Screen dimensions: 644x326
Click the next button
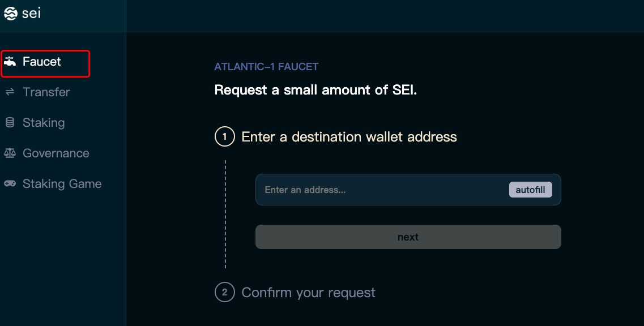click(408, 237)
